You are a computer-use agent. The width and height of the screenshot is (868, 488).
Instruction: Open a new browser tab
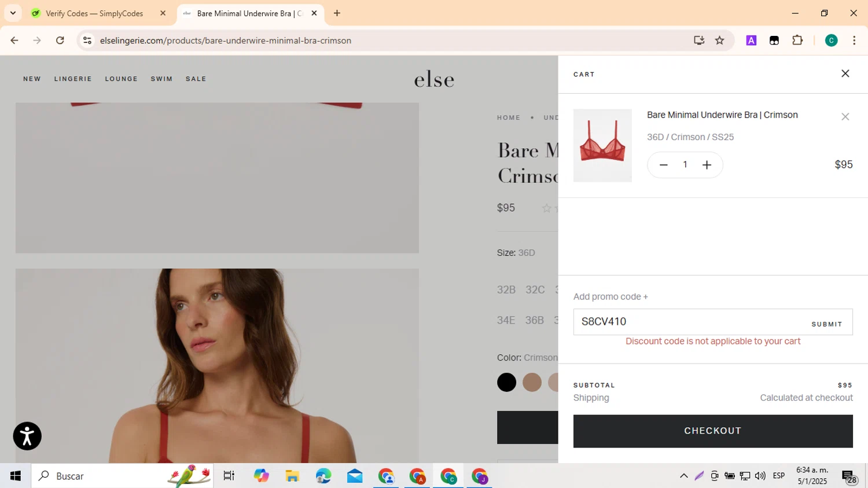click(337, 13)
